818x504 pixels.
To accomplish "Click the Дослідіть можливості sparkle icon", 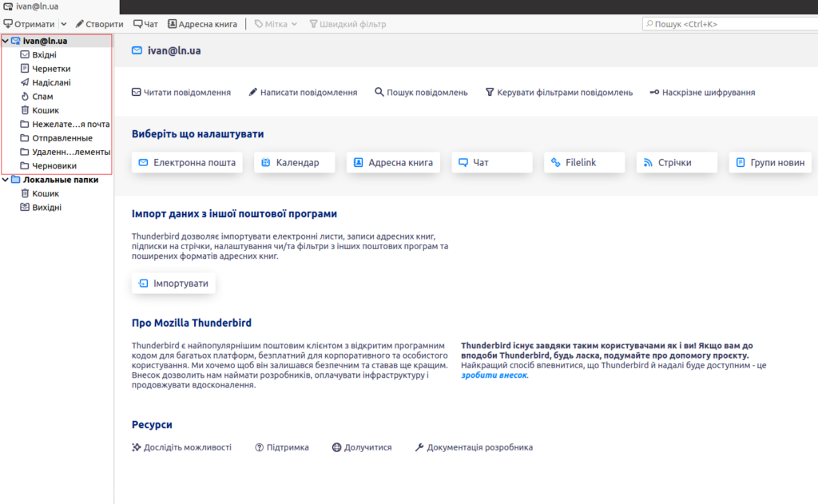I will [x=136, y=447].
